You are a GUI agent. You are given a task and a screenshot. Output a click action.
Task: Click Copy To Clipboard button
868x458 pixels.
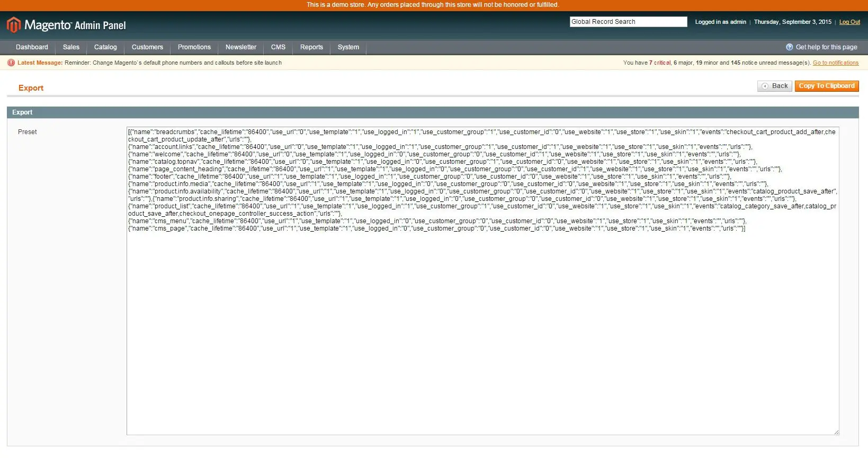point(827,86)
